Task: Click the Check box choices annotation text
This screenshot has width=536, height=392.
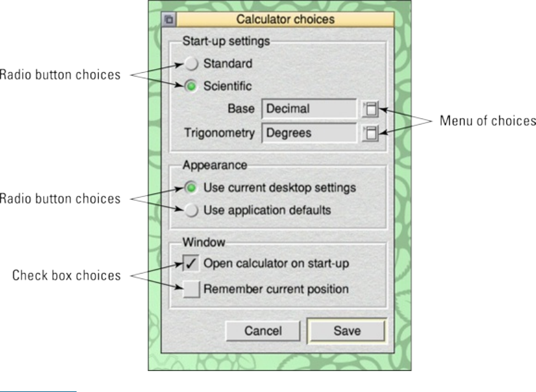Action: (67, 276)
